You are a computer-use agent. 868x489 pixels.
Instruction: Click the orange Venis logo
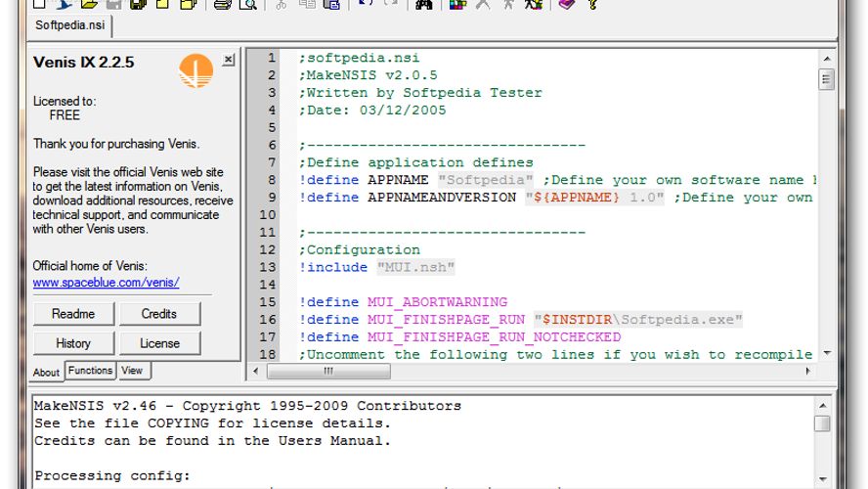[195, 70]
